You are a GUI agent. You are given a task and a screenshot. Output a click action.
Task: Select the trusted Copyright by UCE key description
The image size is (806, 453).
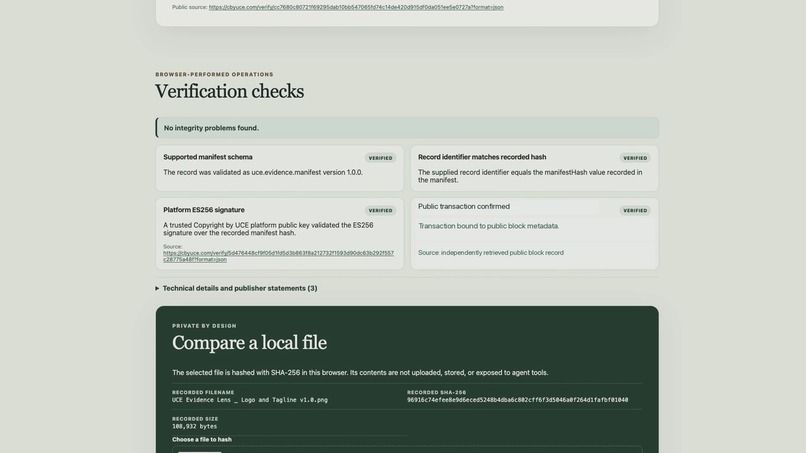[x=268, y=229]
